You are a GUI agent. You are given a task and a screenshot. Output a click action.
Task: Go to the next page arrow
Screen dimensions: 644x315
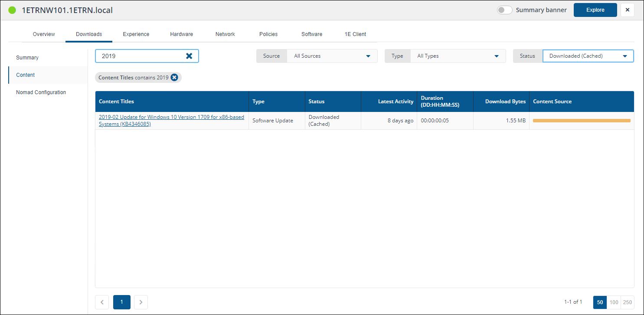(x=141, y=302)
